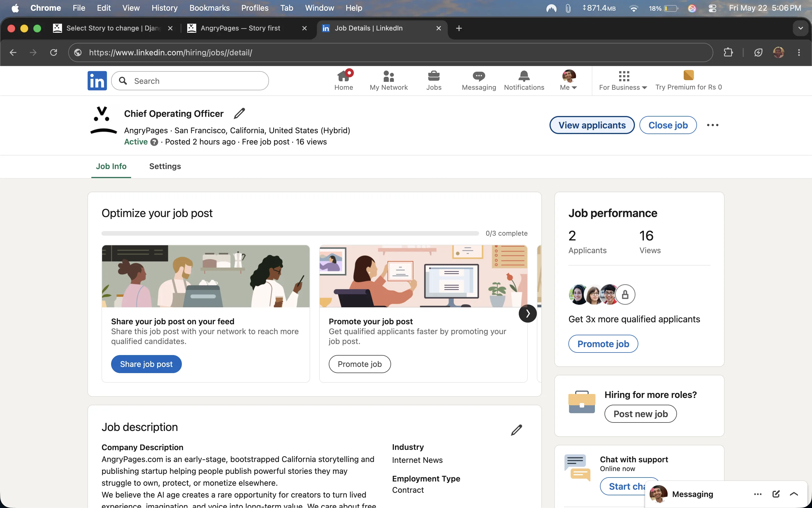Edit the Job description with pencil icon
The height and width of the screenshot is (508, 812).
tap(517, 430)
